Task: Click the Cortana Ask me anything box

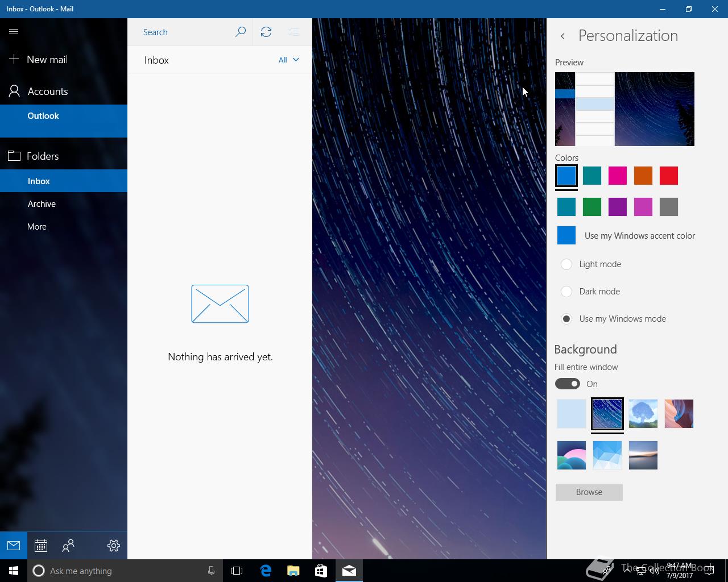Action: 124,571
